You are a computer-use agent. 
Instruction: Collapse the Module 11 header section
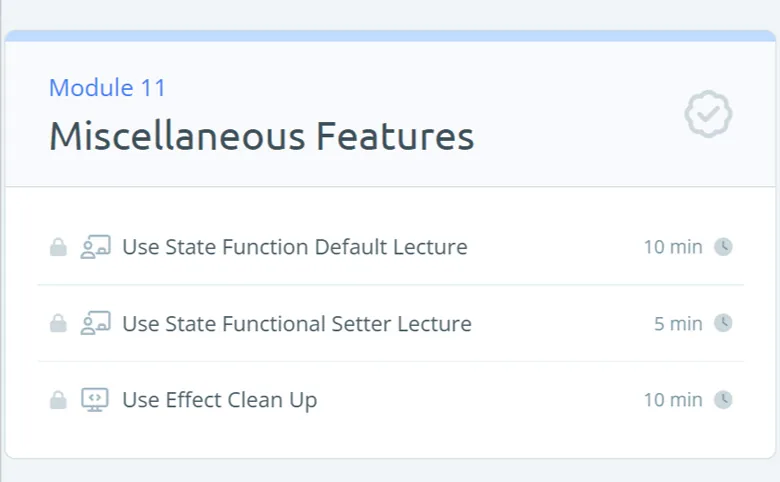click(390, 114)
